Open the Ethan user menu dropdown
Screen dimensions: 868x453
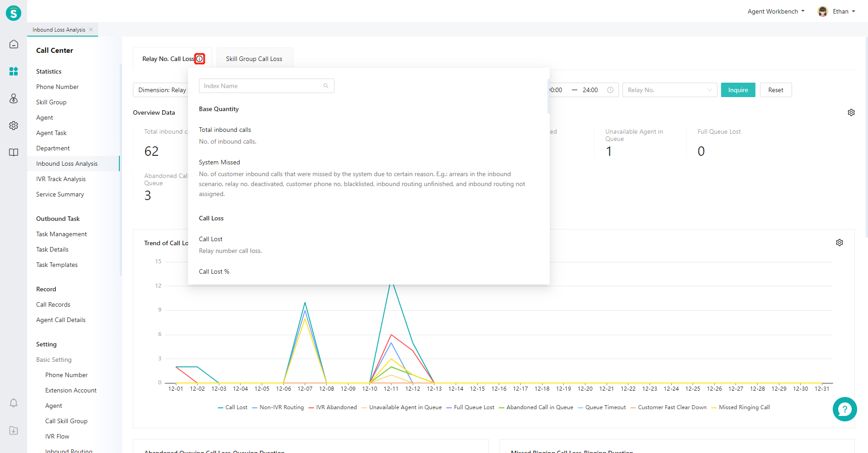point(844,11)
